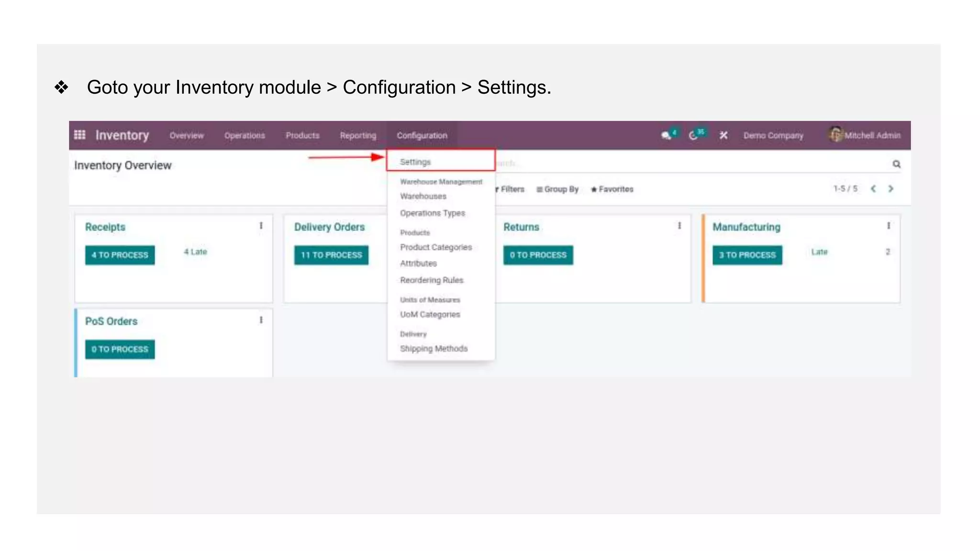The height and width of the screenshot is (551, 980).
Task: Open the Group By dropdown
Action: (x=557, y=189)
